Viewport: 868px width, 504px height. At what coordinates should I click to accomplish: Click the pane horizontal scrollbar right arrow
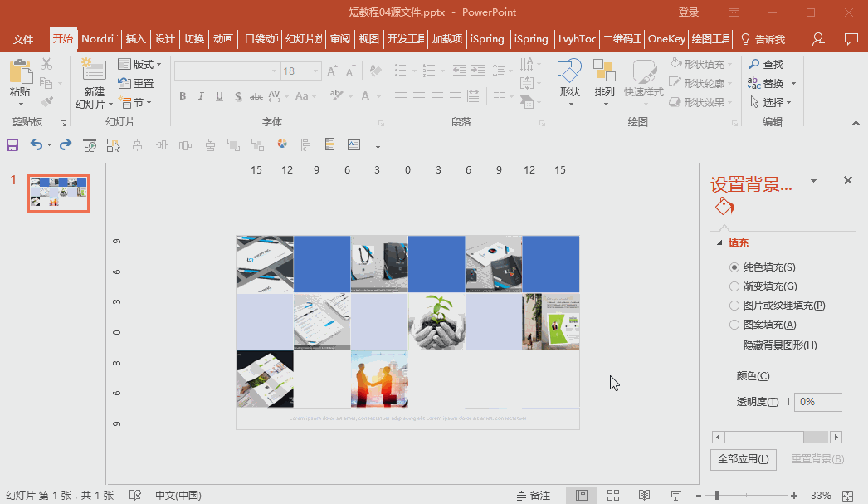pos(836,437)
